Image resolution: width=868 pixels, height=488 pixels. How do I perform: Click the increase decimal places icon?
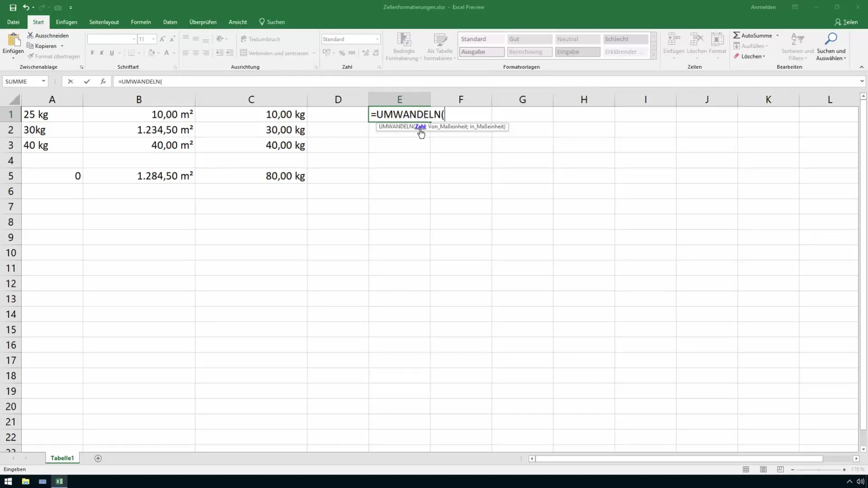(366, 53)
